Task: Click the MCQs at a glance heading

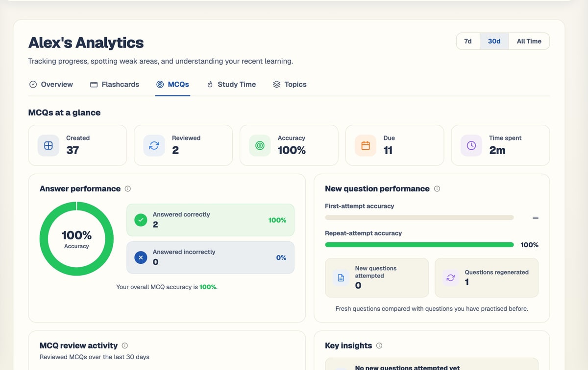Action: tap(64, 113)
